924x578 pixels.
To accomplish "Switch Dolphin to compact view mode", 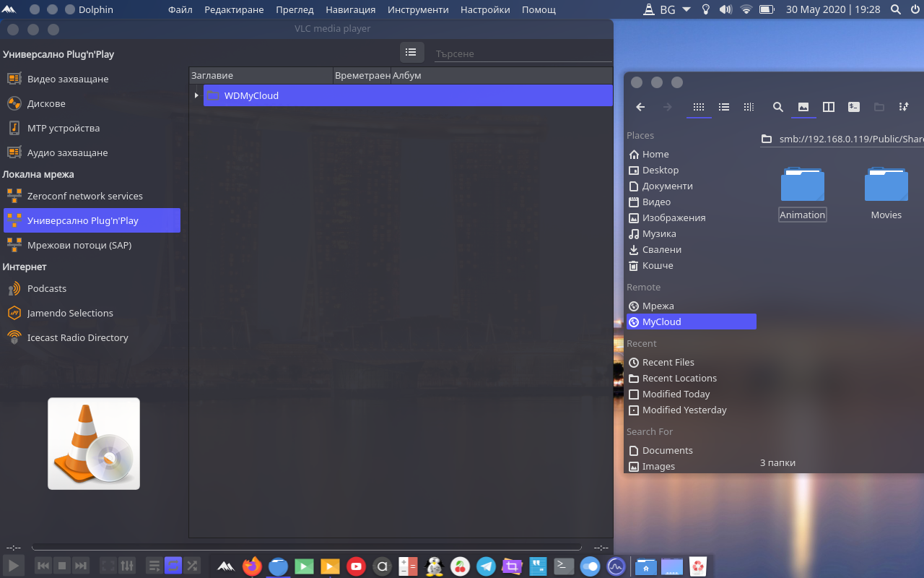I will [x=724, y=107].
